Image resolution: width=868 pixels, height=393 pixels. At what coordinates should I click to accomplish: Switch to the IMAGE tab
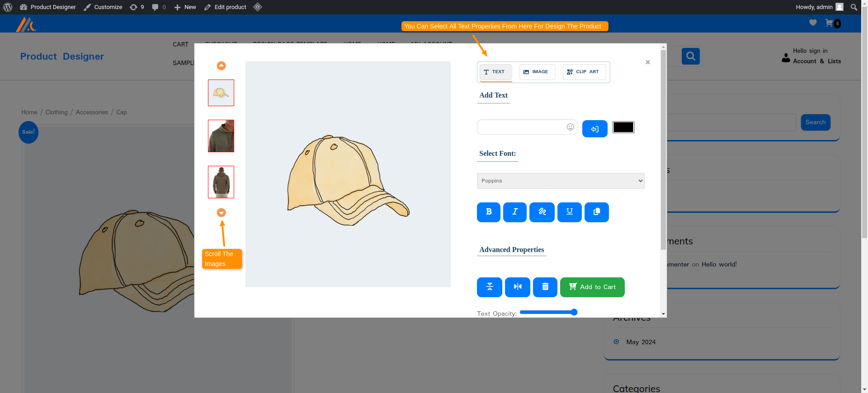coord(537,72)
